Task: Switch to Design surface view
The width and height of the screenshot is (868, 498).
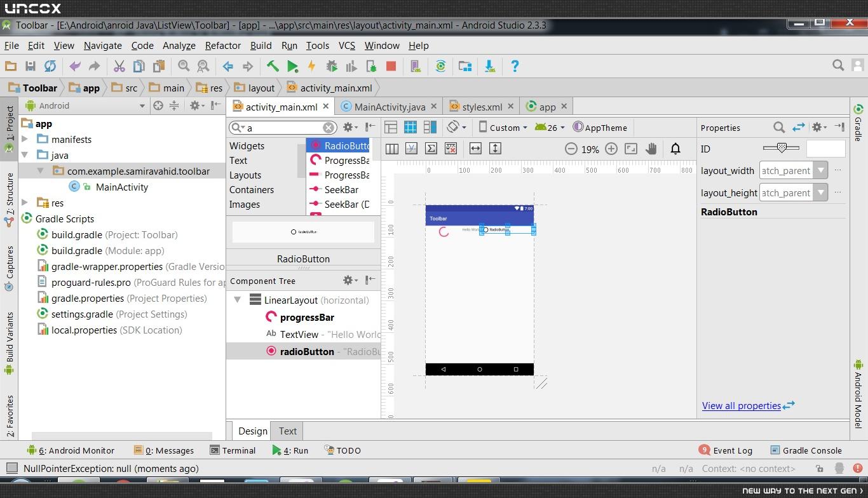Action: click(x=391, y=127)
